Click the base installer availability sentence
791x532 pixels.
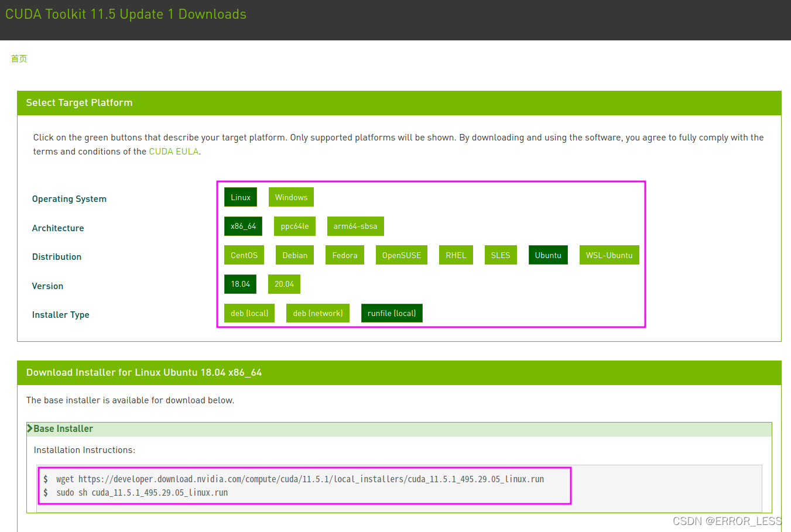pyautogui.click(x=130, y=400)
